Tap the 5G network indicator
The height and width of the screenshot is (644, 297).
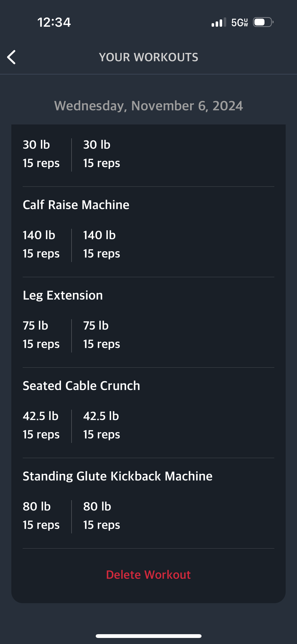[240, 22]
